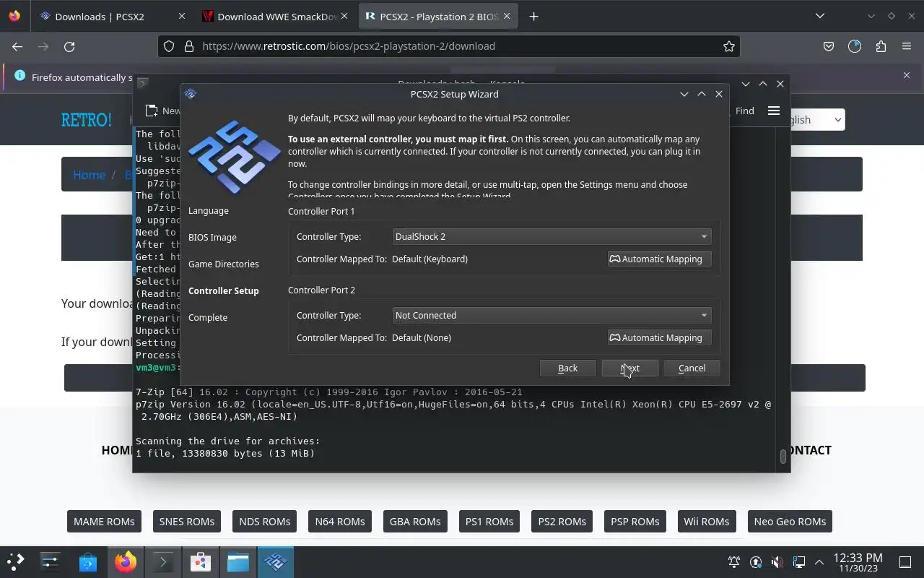Select the BIOS Image wizard step
The width and height of the screenshot is (924, 578).
coord(212,238)
